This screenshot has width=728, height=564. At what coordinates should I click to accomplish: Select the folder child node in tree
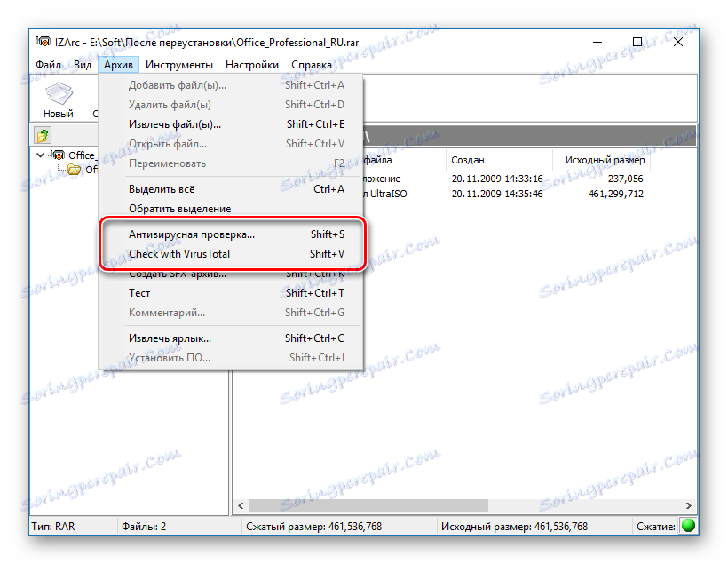[x=75, y=170]
